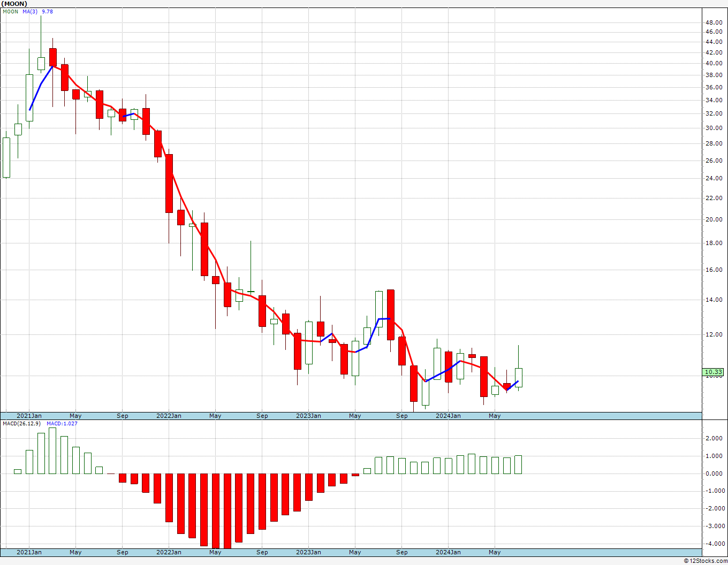
Task: Click the 2021Jan label on price time axis
Action: 29,416
